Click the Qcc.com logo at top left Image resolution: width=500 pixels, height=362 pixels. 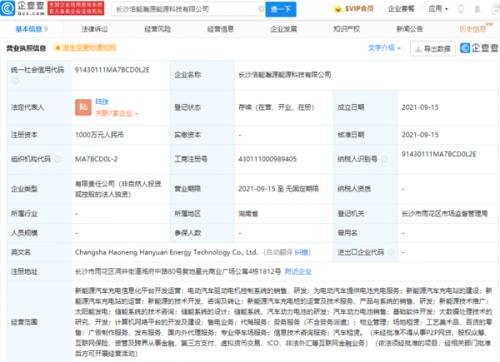point(23,9)
